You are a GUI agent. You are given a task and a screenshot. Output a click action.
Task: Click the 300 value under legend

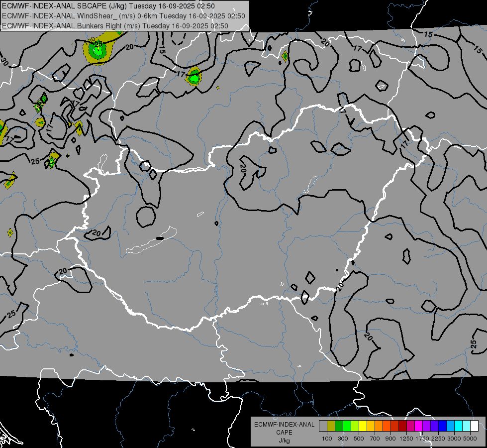[x=343, y=439]
